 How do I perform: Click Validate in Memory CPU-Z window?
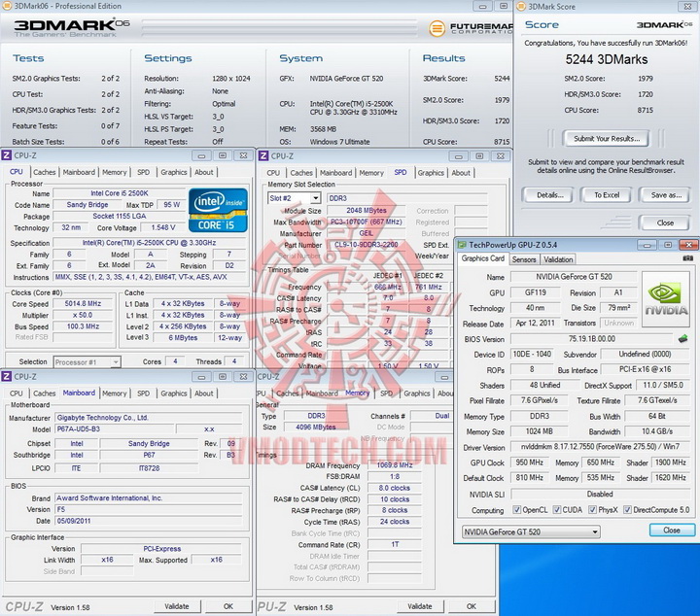click(x=420, y=606)
